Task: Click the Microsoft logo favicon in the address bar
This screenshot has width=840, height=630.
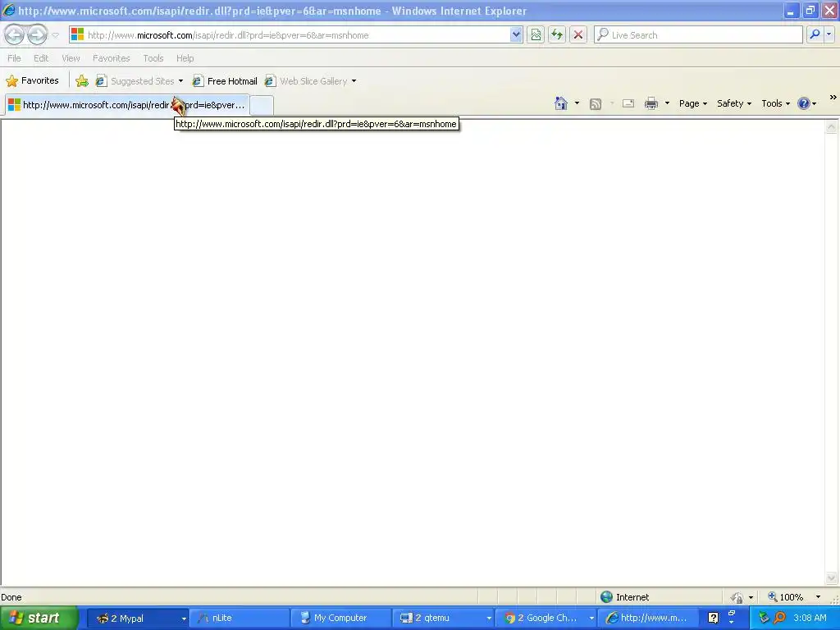Action: pyautogui.click(x=78, y=34)
